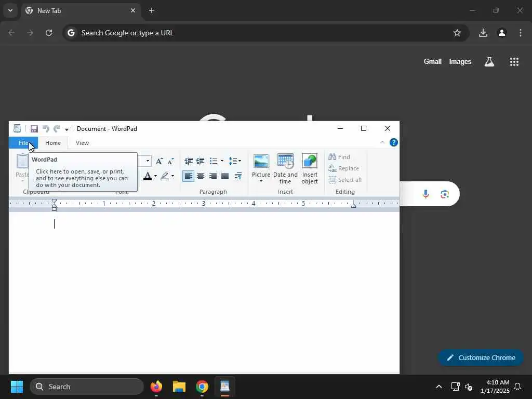Toggle Justify text alignment

225,176
